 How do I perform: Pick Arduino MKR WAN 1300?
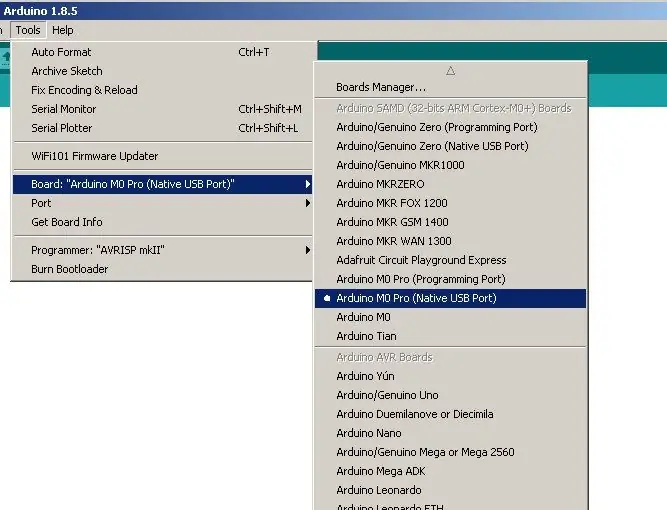(x=450, y=241)
